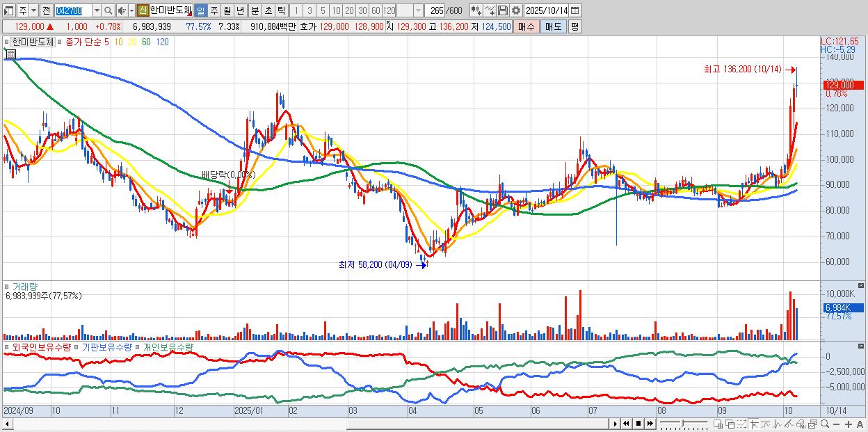The height and width of the screenshot is (432, 868).
Task: Open the stock code history dropdown arrow
Action: [x=96, y=11]
